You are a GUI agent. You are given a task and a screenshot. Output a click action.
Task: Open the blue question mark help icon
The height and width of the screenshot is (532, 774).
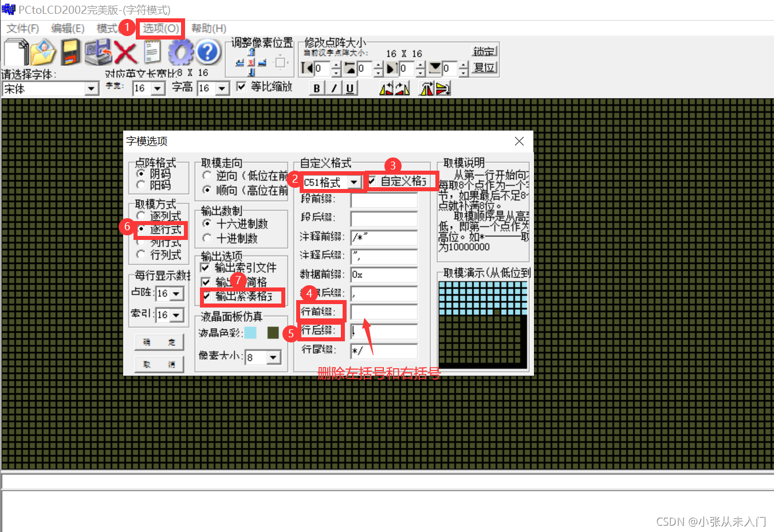[x=207, y=52]
